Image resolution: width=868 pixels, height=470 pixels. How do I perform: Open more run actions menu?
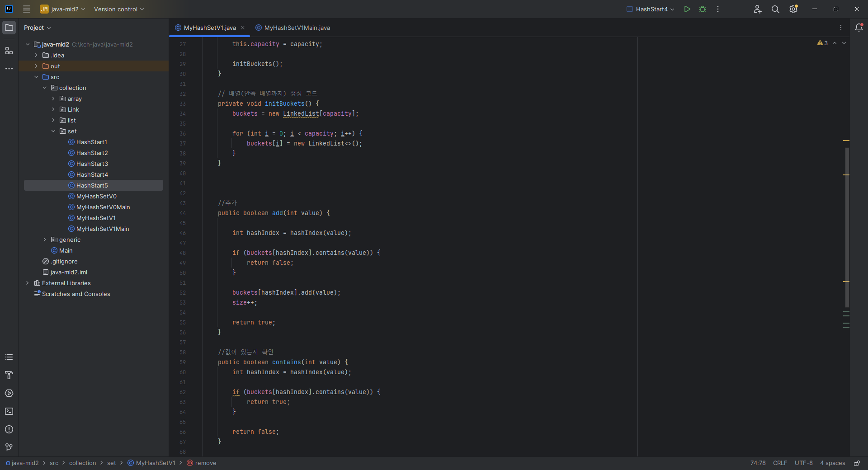coord(718,9)
